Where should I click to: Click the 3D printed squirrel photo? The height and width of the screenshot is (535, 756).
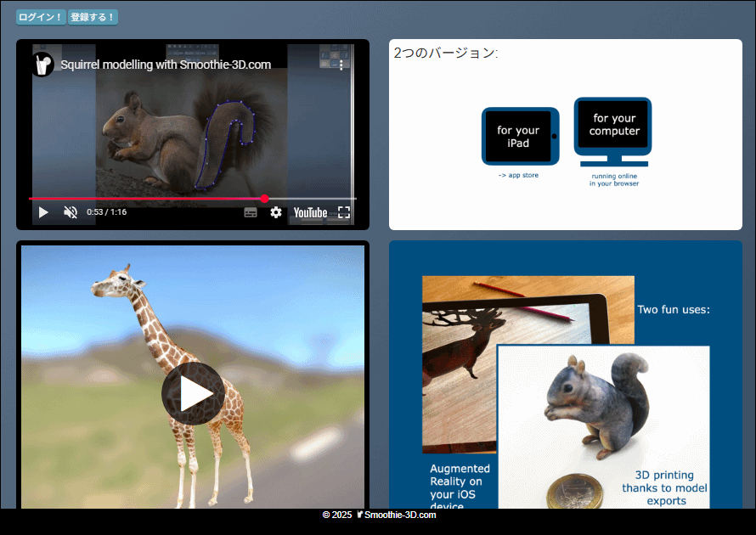[603, 427]
